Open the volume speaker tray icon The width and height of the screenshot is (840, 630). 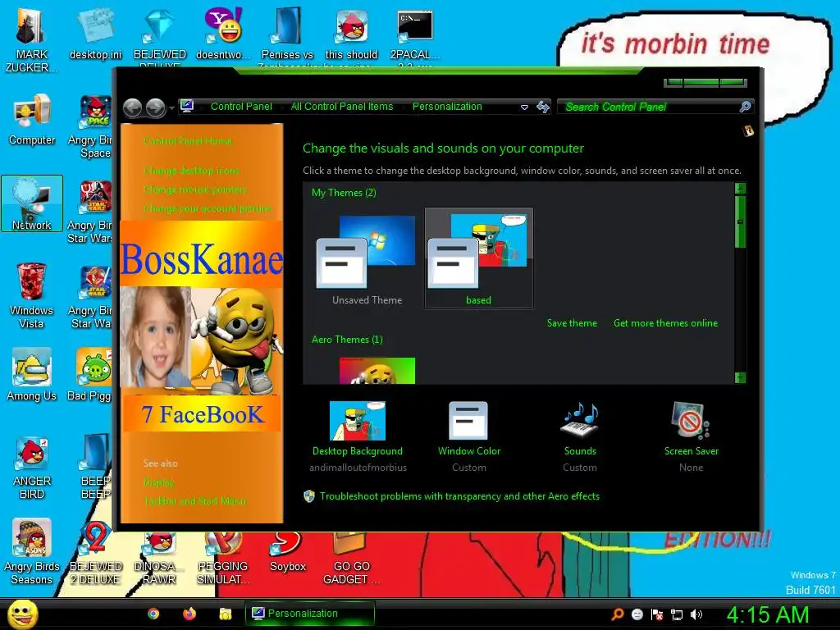[696, 614]
